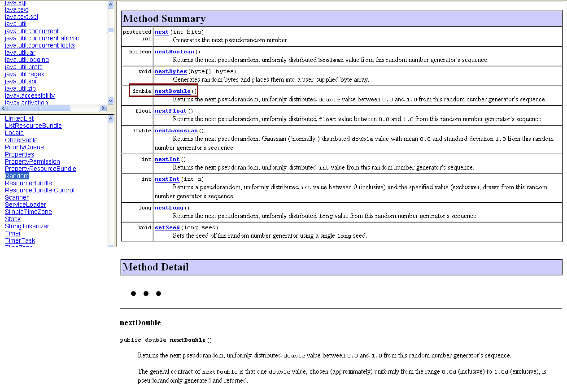Open the Properties class link
The width and height of the screenshot is (567, 392).
click(x=19, y=154)
